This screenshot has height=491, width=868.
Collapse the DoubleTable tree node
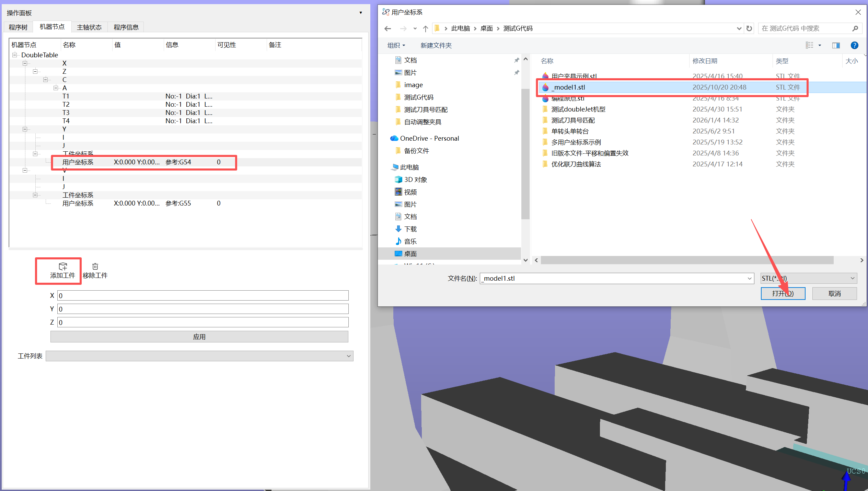coord(15,55)
